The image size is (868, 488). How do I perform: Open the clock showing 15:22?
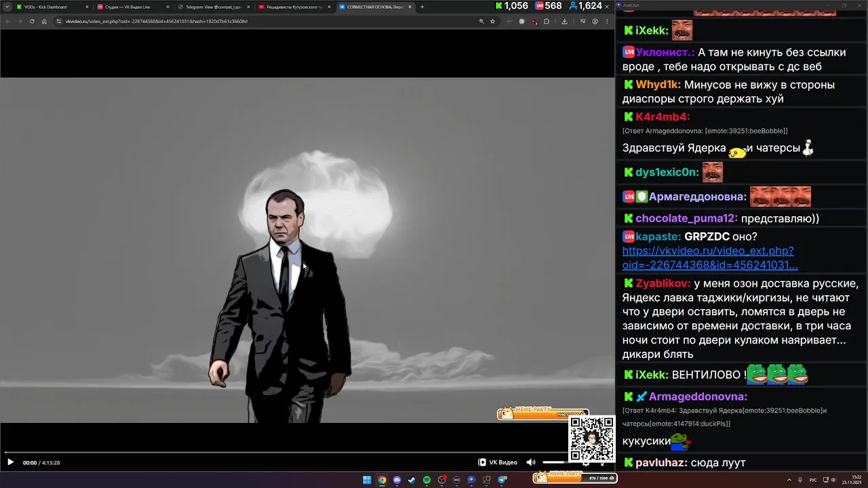[852, 480]
